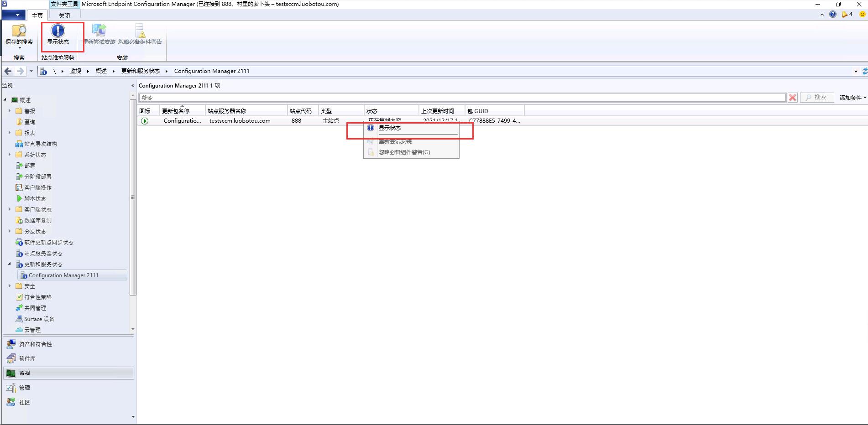Select the testsccm.luobotou.com cell

click(x=240, y=121)
